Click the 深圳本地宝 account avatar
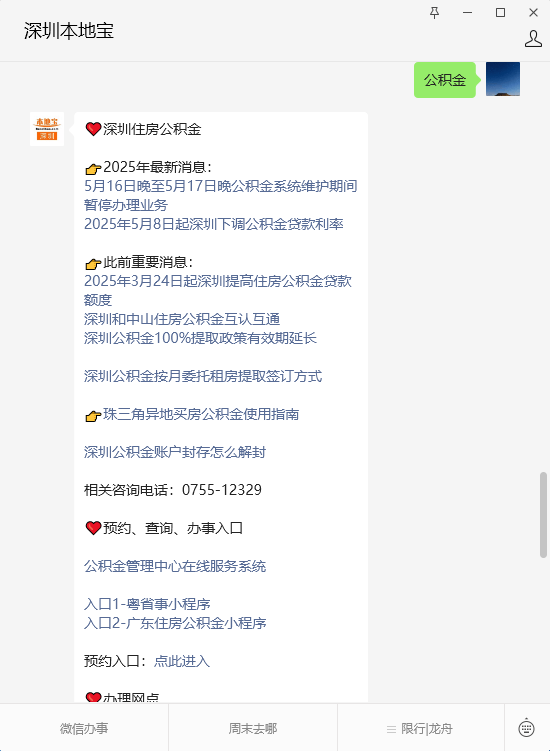550x751 pixels. point(47,129)
